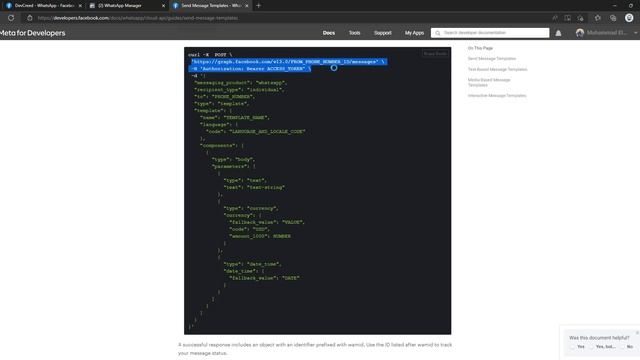This screenshot has height=360, width=640.
Task: Open the notifications bell icon
Action: point(558,33)
